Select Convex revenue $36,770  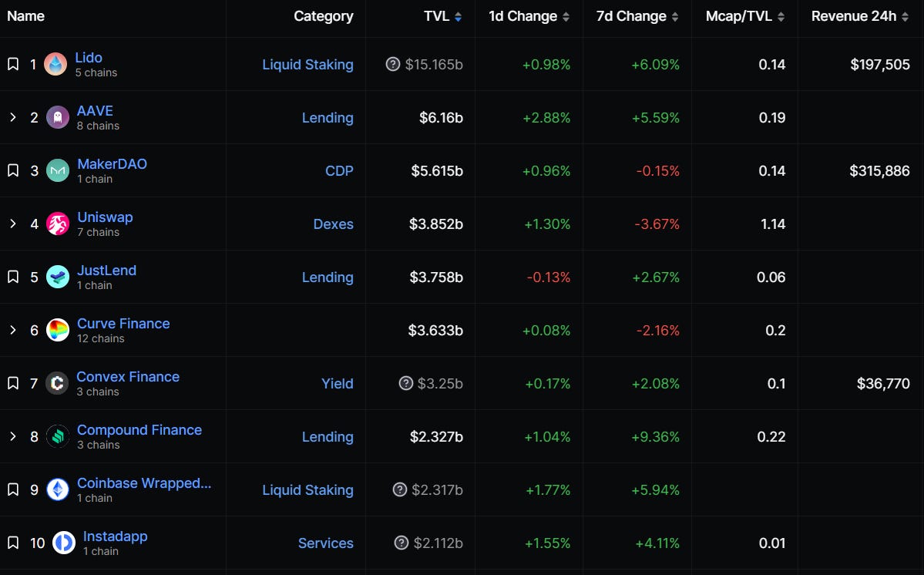[883, 384]
